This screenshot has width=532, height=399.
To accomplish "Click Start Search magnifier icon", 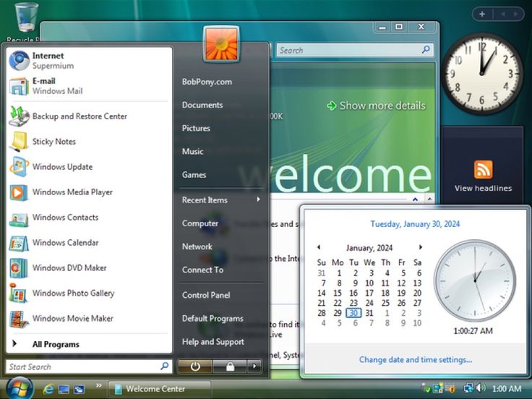I will pyautogui.click(x=165, y=366).
